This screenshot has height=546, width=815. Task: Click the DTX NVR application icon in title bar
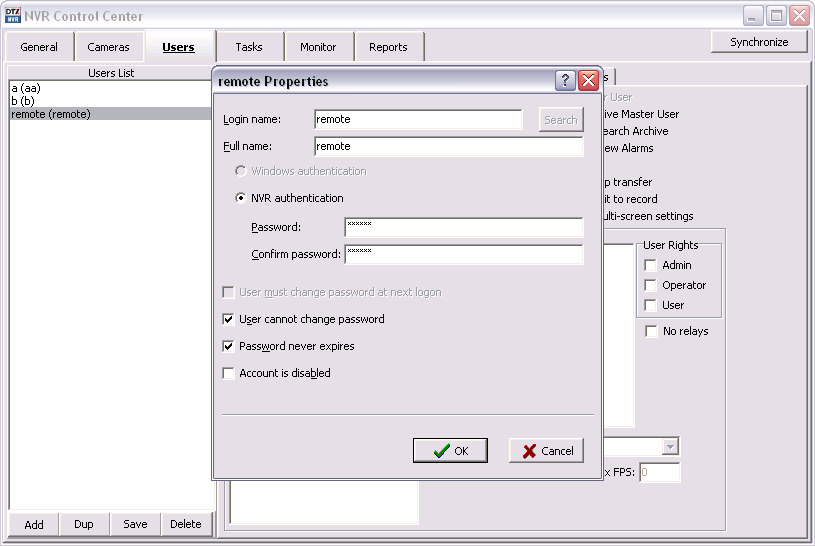(x=12, y=16)
